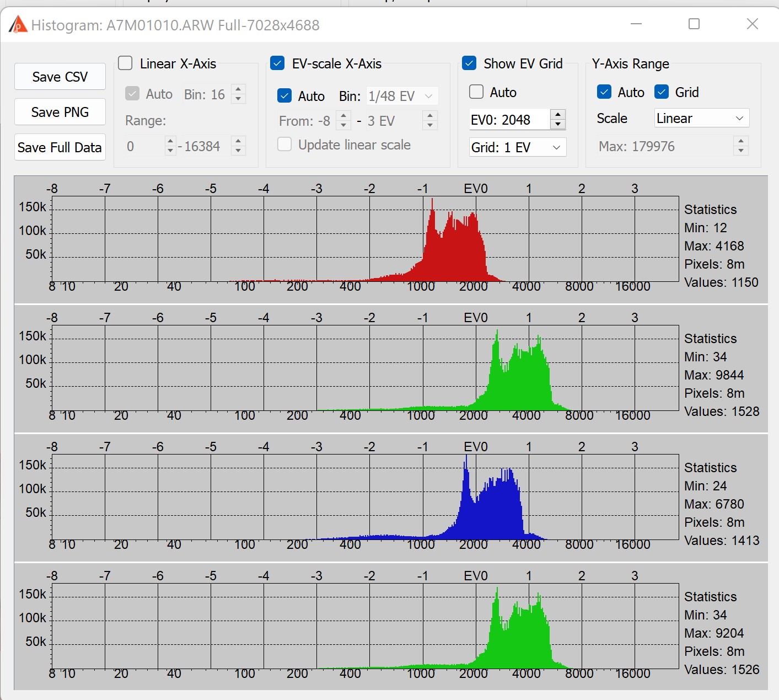Click the EV0: 2048 input field
Viewport: 779px width, 700px height.
pos(508,120)
